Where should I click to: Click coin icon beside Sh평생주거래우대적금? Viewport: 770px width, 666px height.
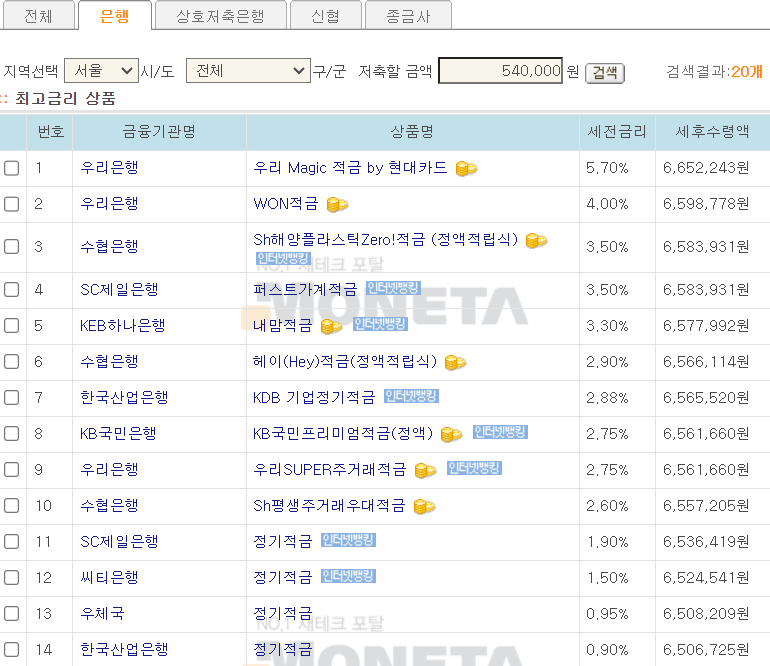[424, 506]
